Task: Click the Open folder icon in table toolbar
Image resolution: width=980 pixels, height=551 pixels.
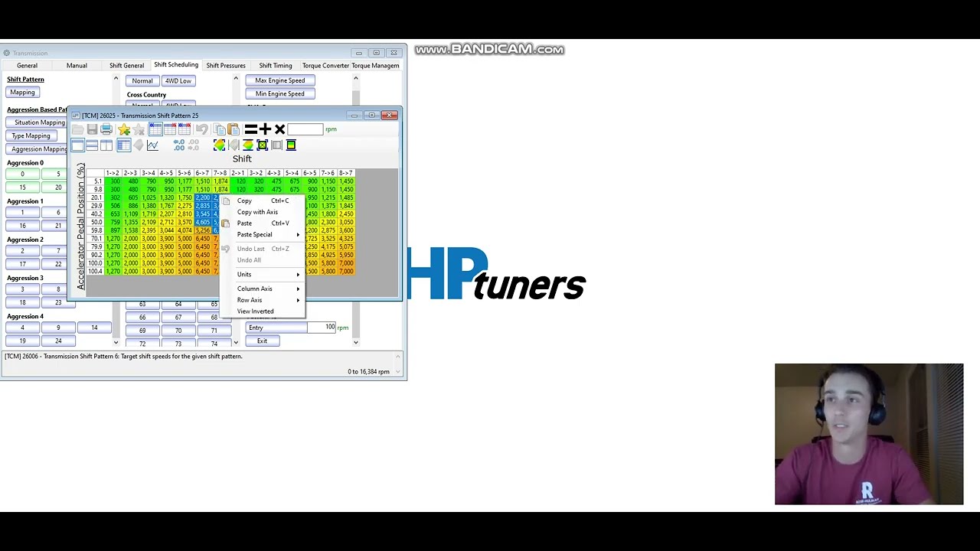Action: pyautogui.click(x=77, y=130)
